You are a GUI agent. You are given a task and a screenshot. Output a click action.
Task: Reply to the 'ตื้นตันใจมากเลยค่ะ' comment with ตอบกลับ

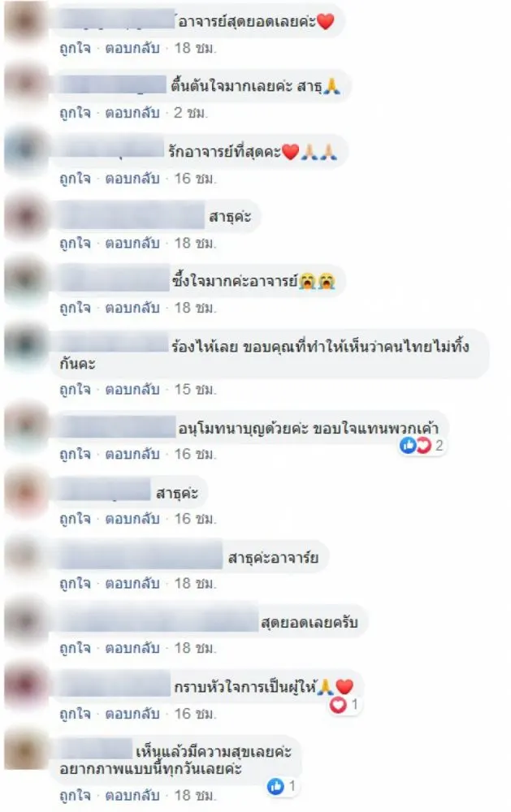click(x=132, y=113)
